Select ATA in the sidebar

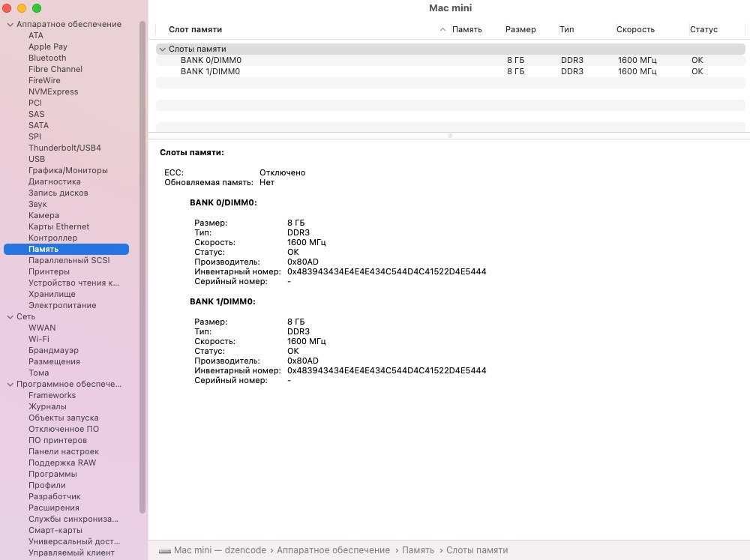36,35
